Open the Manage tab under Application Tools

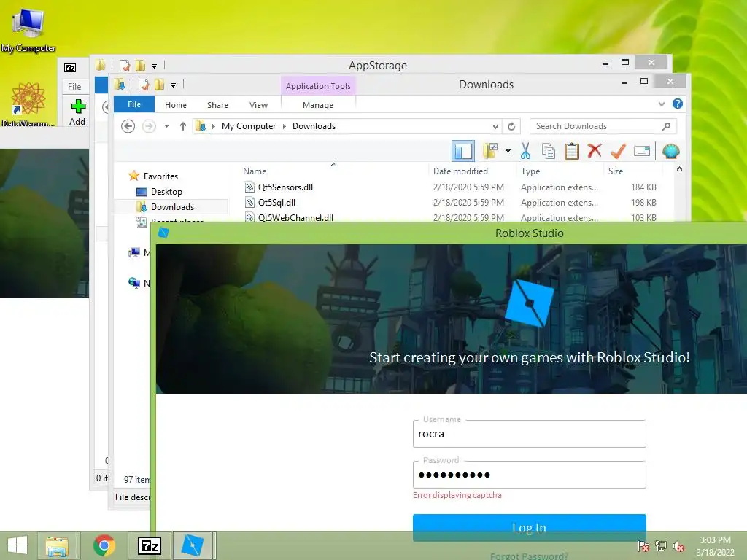click(318, 105)
